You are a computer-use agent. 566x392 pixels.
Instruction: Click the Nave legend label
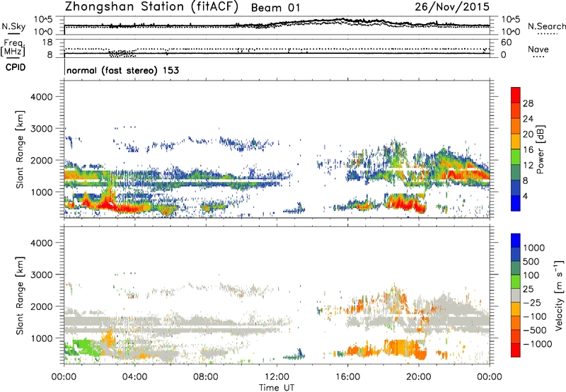[538, 49]
